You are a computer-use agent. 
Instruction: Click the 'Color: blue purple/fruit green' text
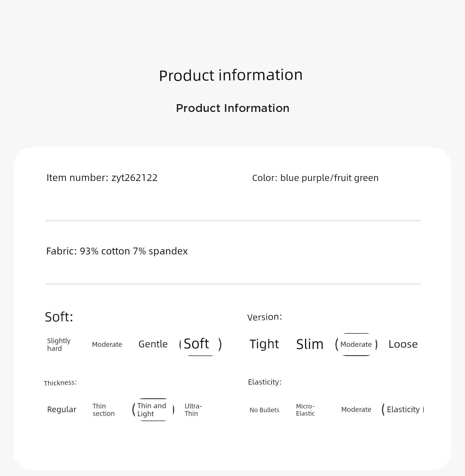pyautogui.click(x=315, y=178)
